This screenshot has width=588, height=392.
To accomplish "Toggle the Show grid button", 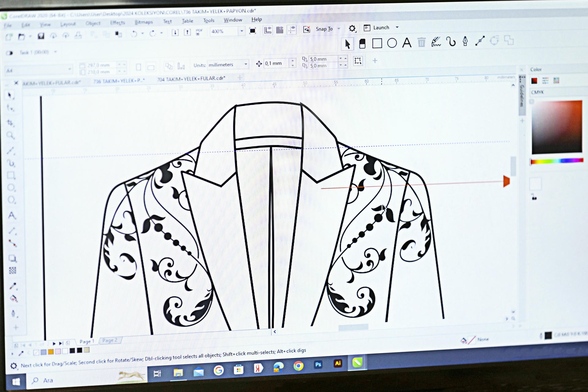I will click(280, 30).
